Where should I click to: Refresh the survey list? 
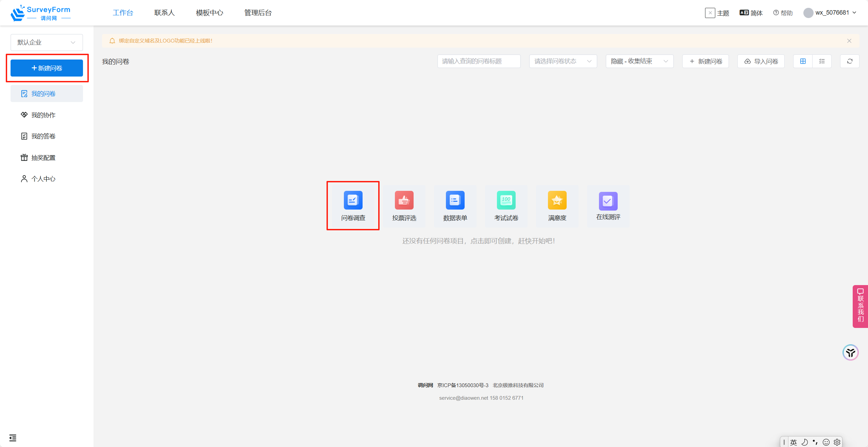click(x=849, y=61)
